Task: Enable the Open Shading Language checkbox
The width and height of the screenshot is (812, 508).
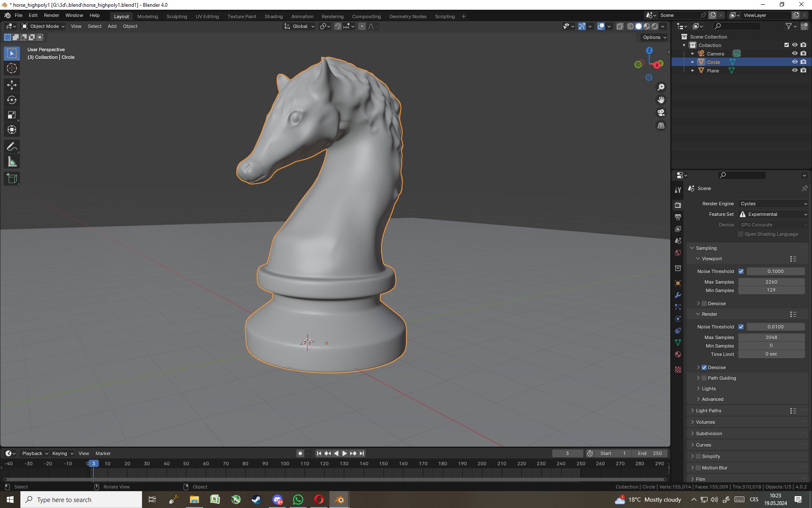Action: tap(740, 234)
